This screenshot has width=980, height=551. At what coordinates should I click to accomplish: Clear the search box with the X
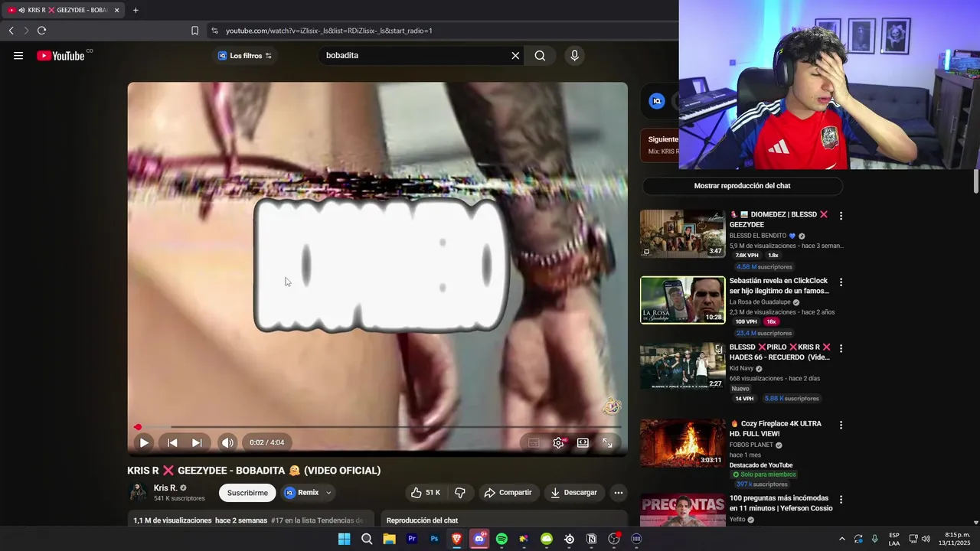pyautogui.click(x=515, y=55)
